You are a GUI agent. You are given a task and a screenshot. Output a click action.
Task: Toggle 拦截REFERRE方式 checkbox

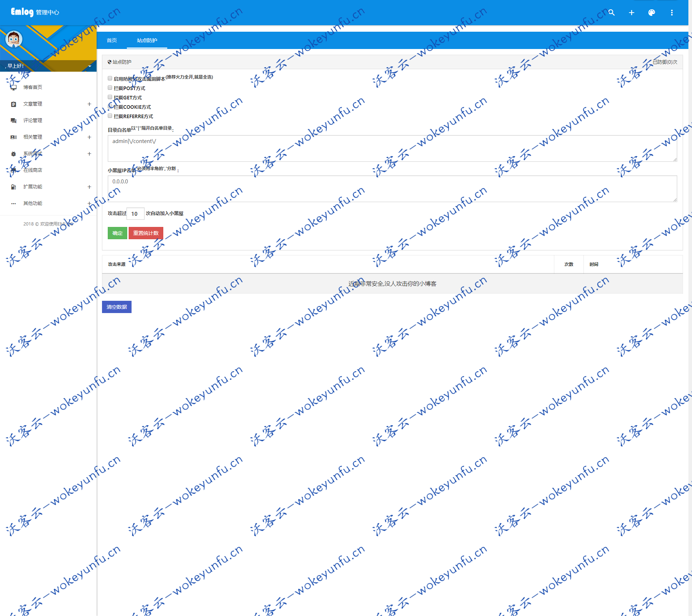[x=110, y=116]
